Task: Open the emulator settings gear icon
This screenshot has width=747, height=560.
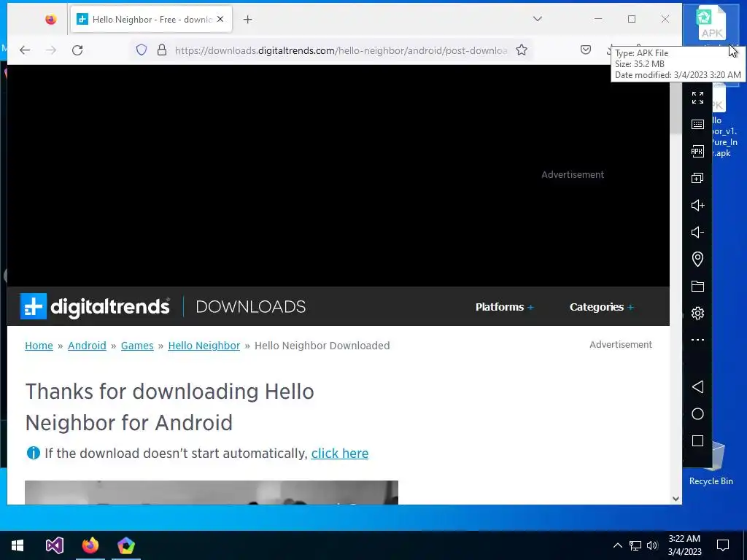Action: (x=697, y=313)
